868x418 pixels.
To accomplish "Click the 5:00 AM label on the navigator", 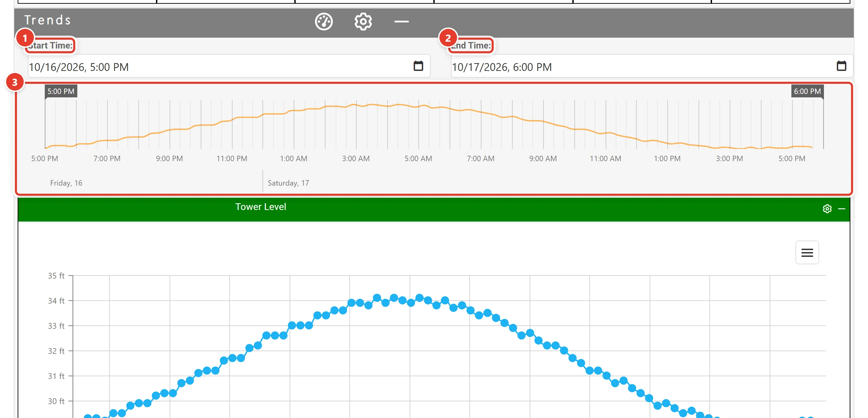I will click(418, 158).
